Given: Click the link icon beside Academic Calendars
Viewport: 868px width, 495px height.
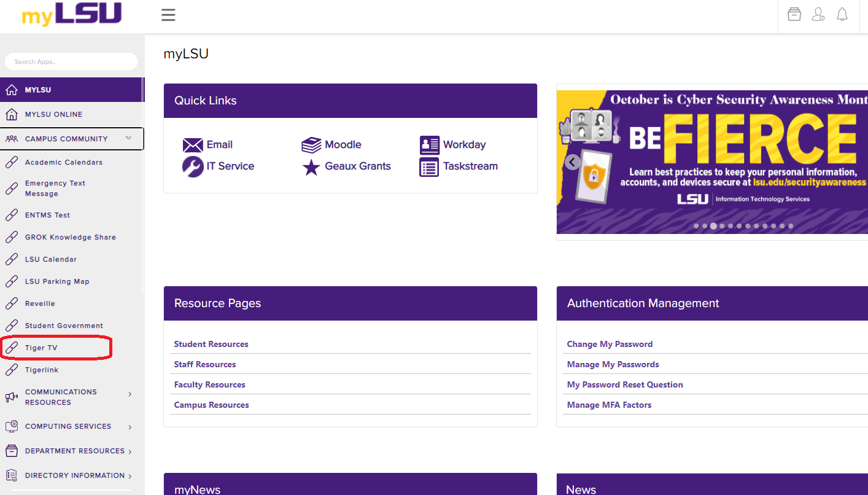Looking at the screenshot, I should (11, 162).
